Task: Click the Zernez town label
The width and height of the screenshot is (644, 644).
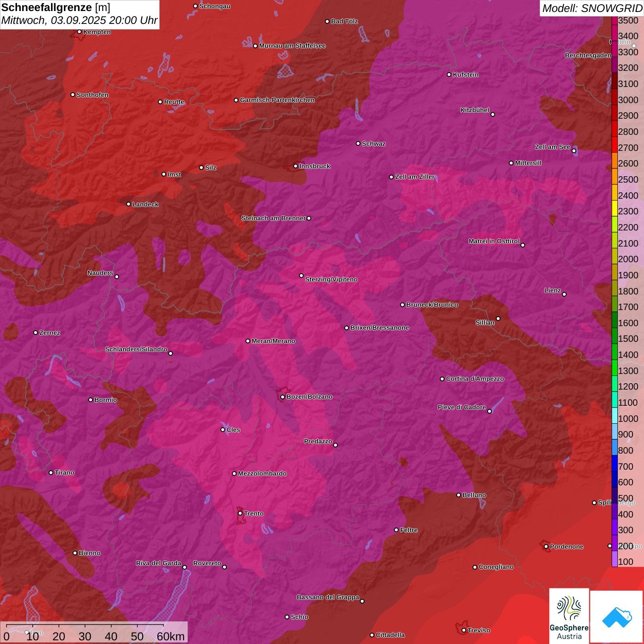Action: 50,333
